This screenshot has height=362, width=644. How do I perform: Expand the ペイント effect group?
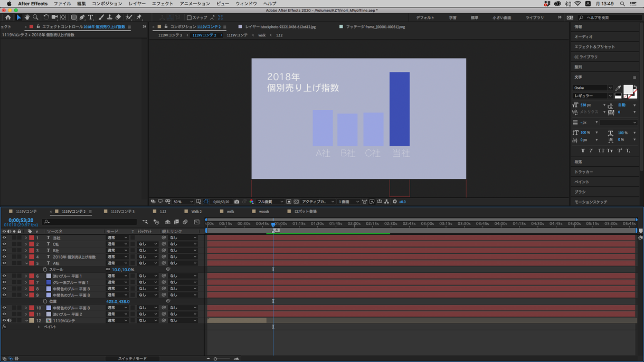point(39,327)
